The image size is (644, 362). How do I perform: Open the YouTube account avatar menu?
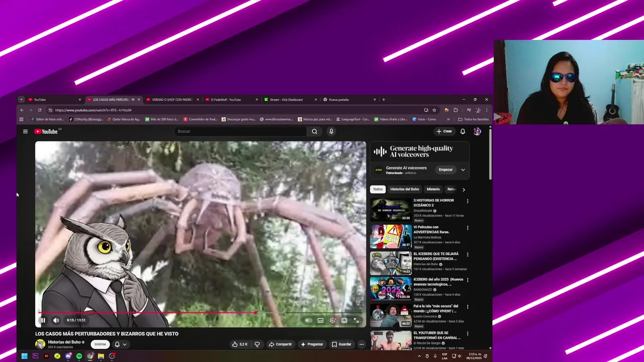click(477, 131)
